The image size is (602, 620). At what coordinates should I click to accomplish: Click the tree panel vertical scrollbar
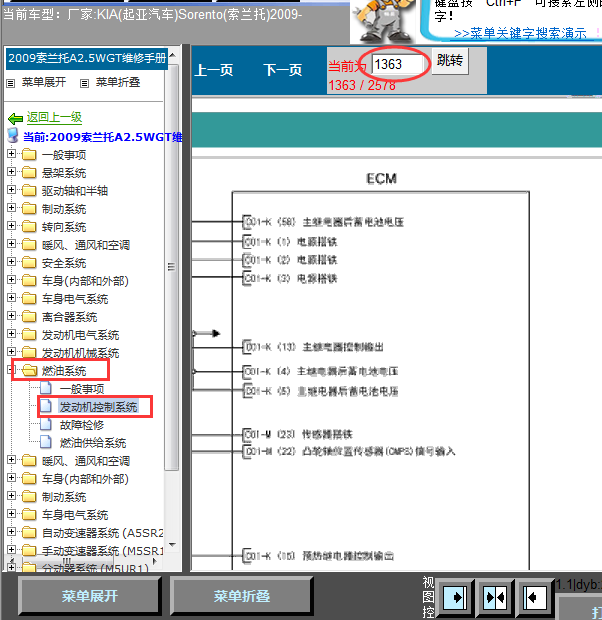(x=171, y=267)
